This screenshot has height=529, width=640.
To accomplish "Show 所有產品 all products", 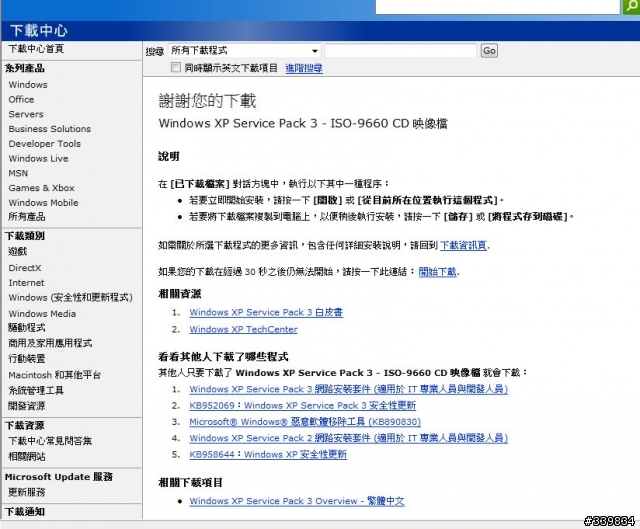I will 27,217.
